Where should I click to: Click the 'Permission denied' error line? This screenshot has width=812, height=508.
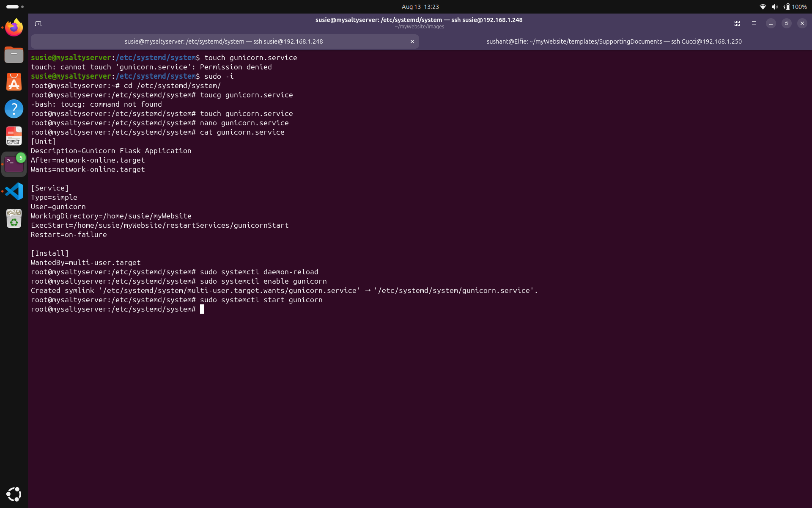[x=151, y=67]
